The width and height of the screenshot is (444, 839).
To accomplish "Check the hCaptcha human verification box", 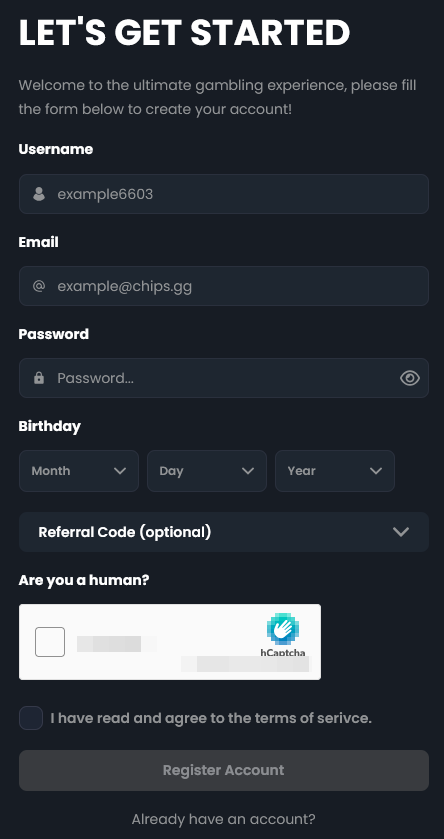I will point(50,642).
